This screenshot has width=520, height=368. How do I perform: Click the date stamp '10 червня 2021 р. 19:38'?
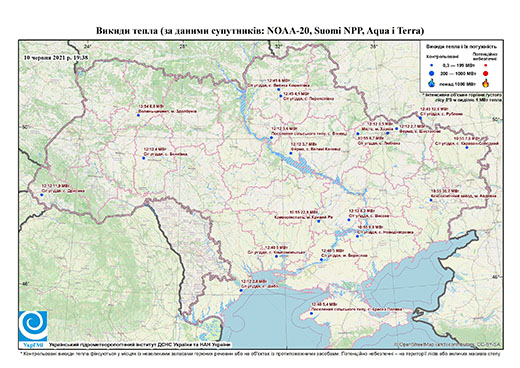pos(56,57)
